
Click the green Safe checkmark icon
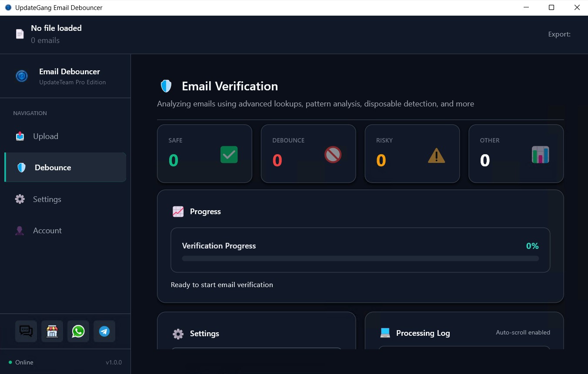[229, 155]
